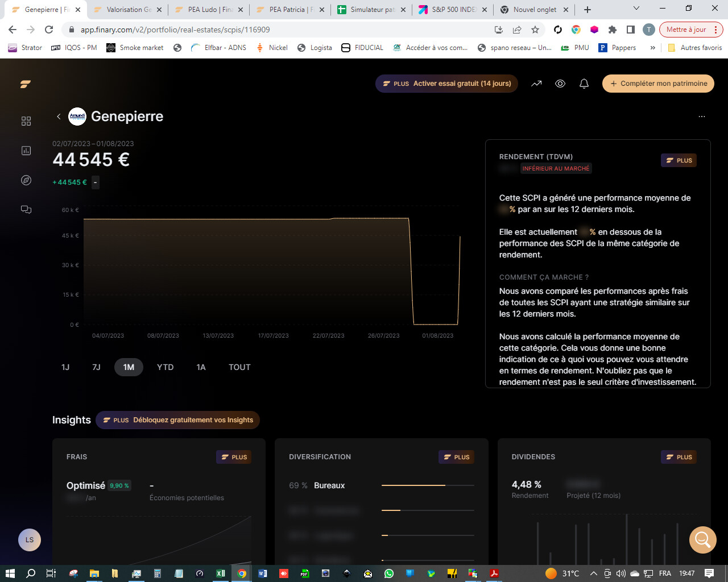
Task: Switch to the S&P 500 INDEX tab
Action: [453, 10]
